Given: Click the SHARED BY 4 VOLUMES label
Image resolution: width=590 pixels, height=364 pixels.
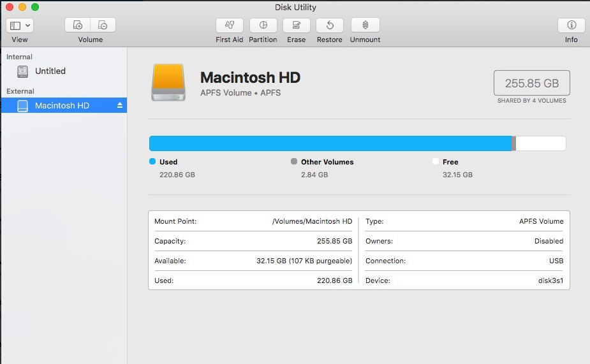Looking at the screenshot, I should click(532, 100).
